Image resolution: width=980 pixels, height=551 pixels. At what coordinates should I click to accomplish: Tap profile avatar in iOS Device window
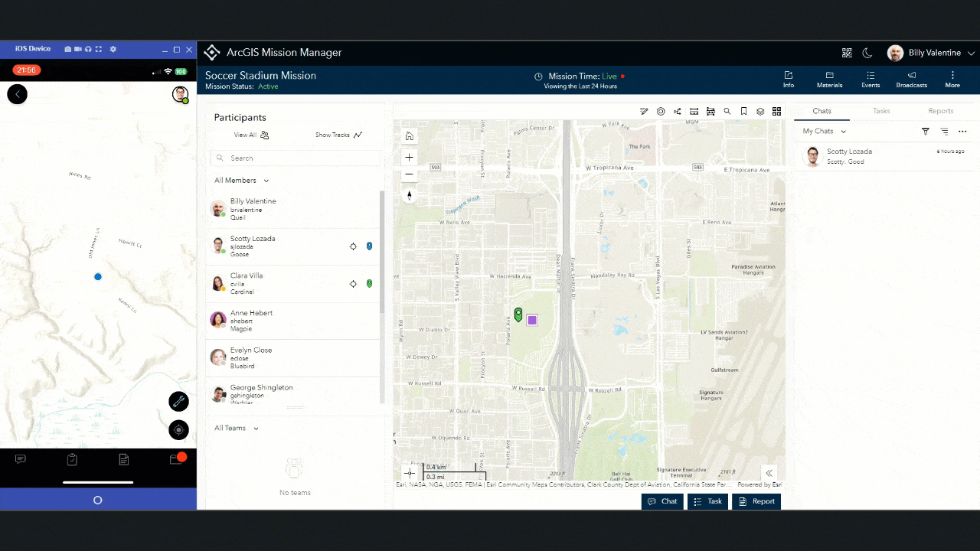(x=180, y=95)
